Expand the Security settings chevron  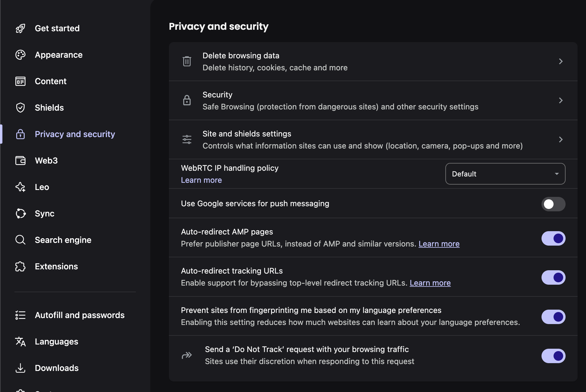[x=560, y=100]
